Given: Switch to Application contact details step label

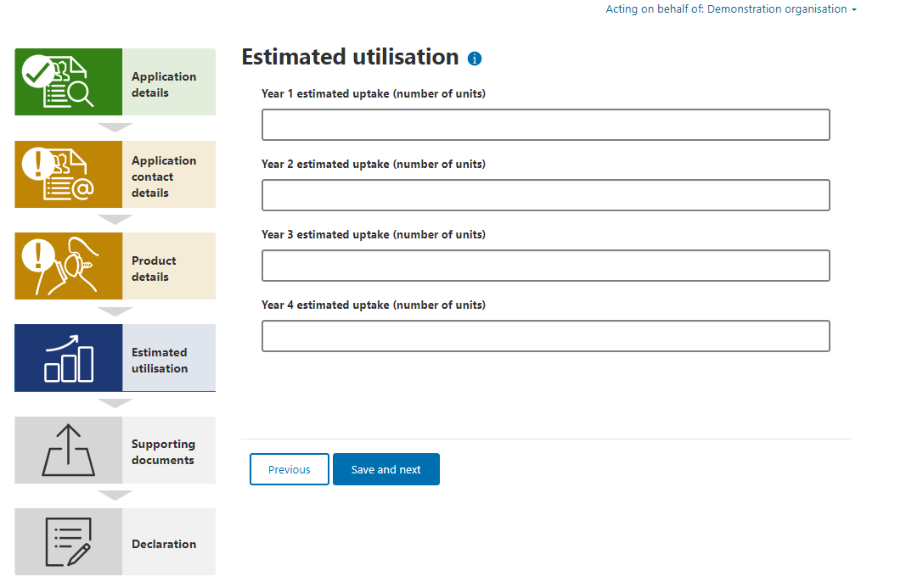Looking at the screenshot, I should [x=164, y=176].
